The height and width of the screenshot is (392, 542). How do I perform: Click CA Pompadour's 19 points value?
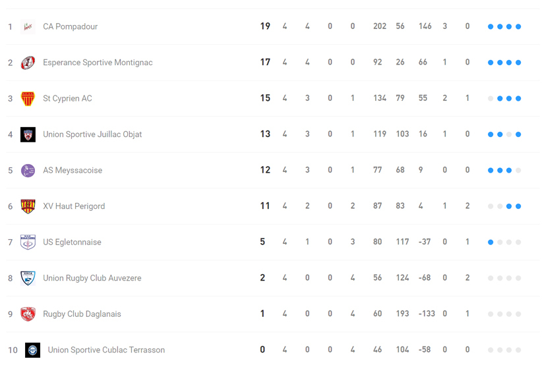click(x=265, y=27)
